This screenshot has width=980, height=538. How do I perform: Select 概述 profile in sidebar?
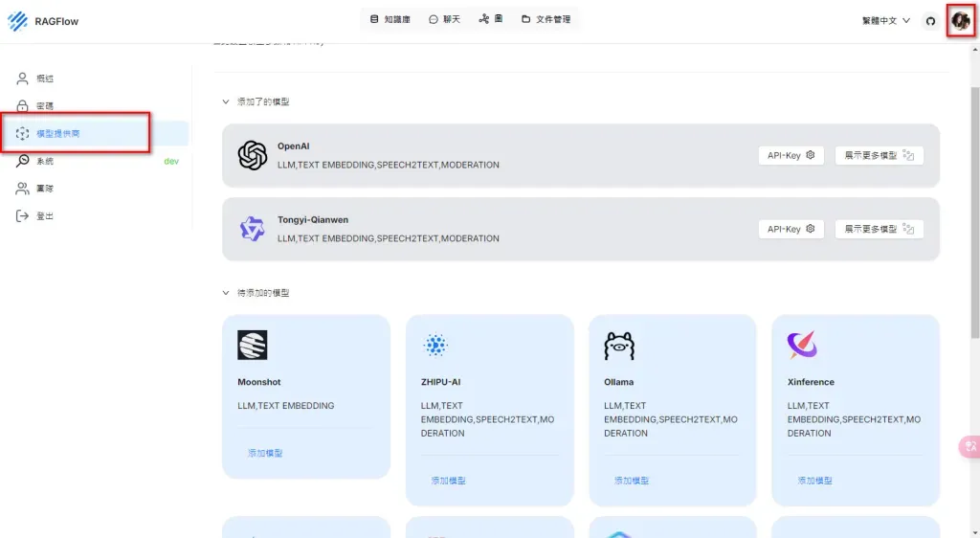pos(97,78)
